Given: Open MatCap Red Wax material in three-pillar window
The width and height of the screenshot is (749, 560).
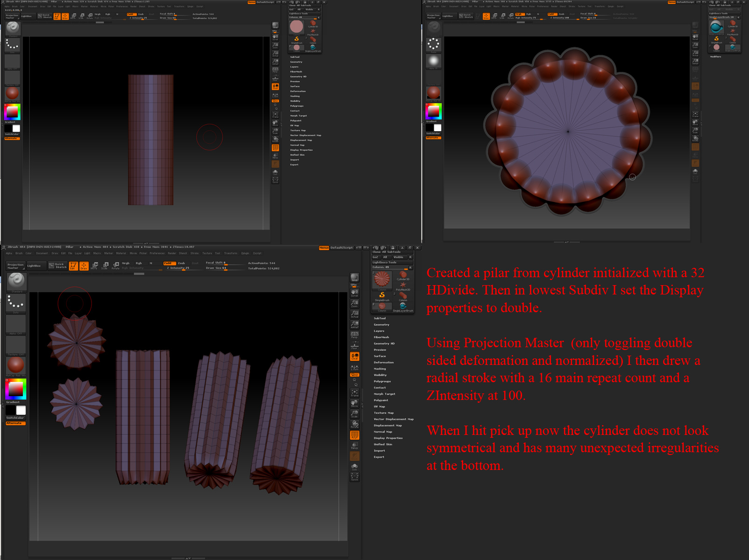Looking at the screenshot, I should [x=16, y=366].
